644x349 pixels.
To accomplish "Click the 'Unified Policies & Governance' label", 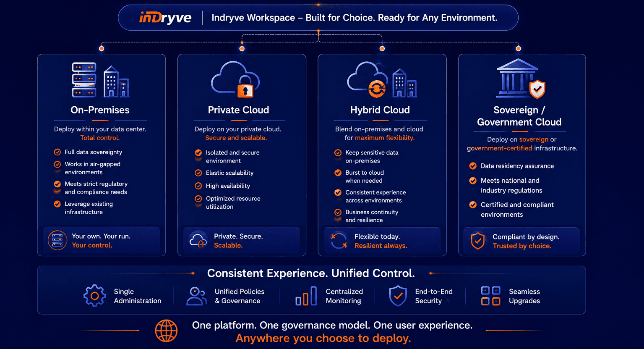I will (240, 296).
